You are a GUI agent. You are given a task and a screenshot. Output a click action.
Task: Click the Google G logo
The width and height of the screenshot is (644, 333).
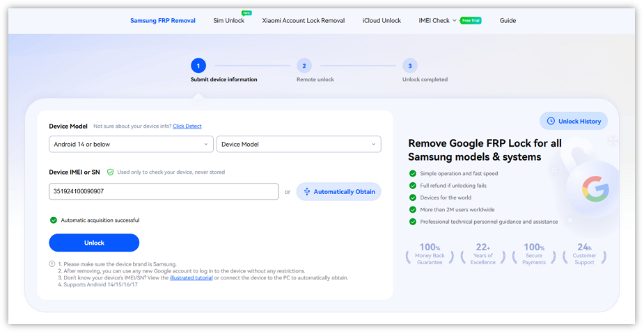click(595, 188)
